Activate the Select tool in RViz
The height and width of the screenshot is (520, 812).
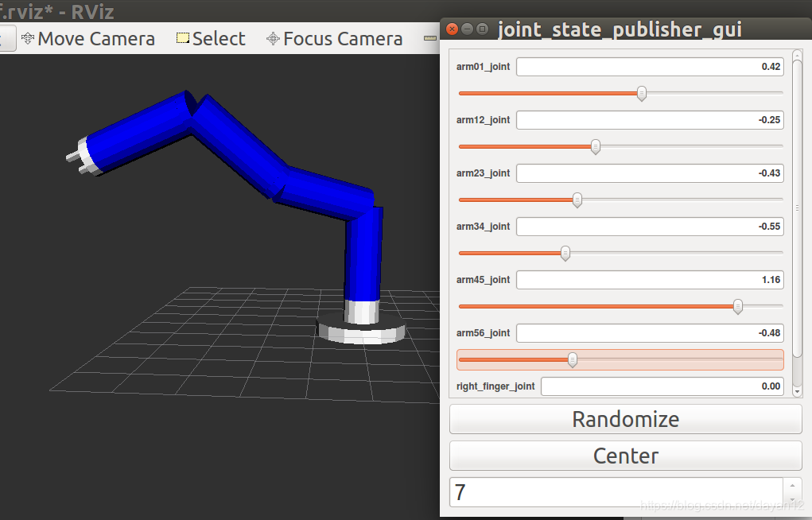click(211, 39)
